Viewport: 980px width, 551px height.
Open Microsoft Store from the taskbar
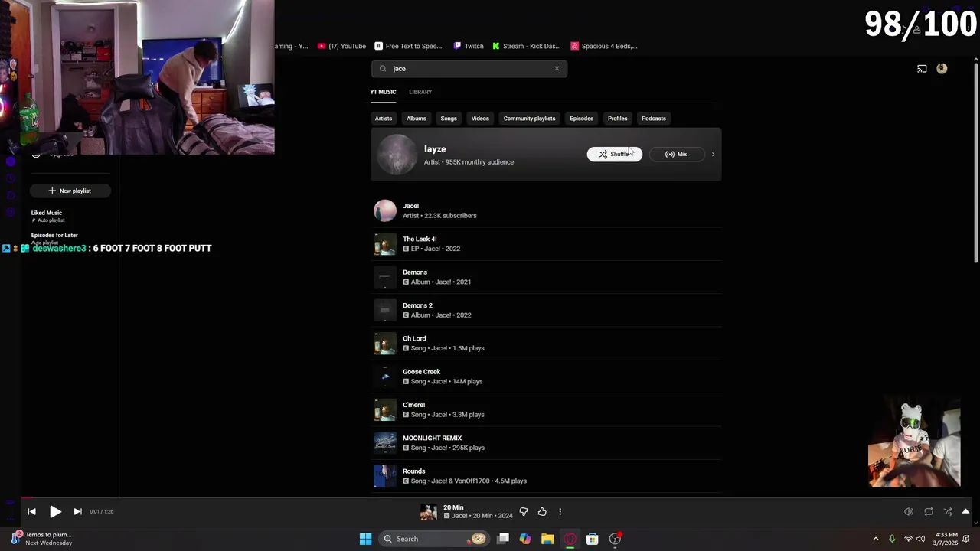click(x=592, y=539)
